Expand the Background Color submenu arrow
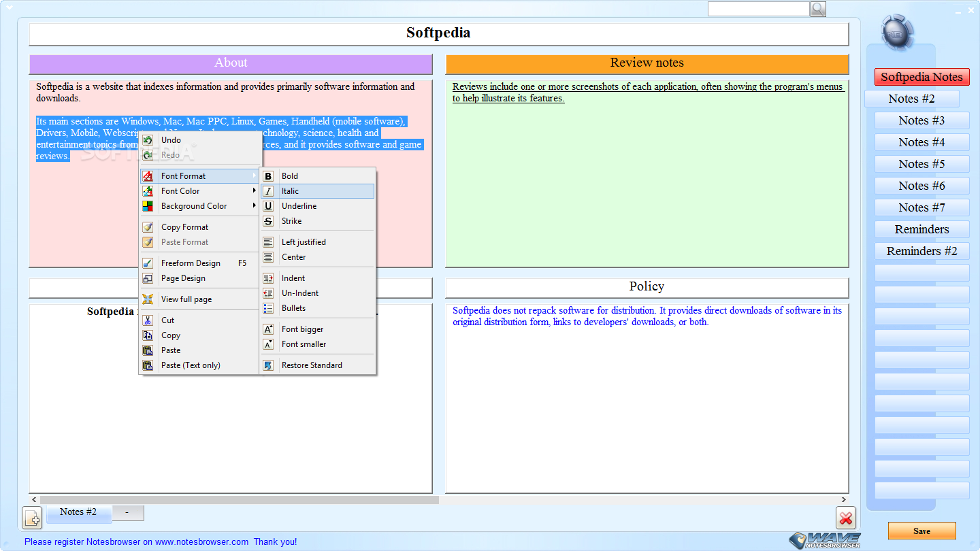Viewport: 980px width, 551px height. click(x=255, y=205)
